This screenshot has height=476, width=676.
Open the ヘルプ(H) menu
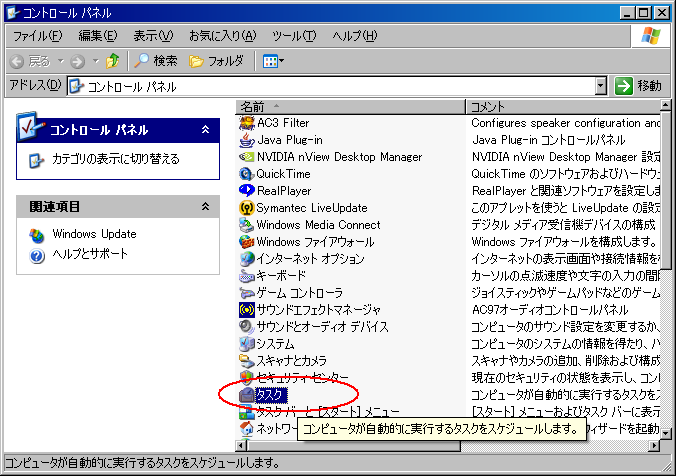pyautogui.click(x=354, y=36)
